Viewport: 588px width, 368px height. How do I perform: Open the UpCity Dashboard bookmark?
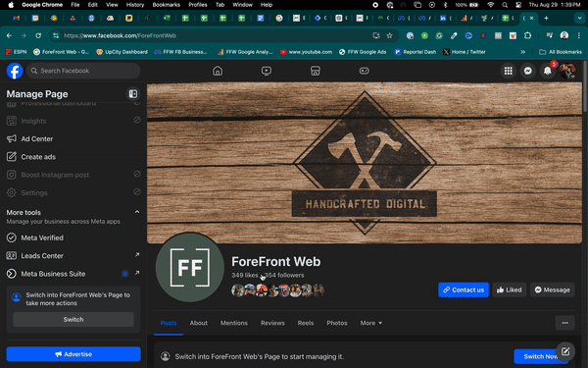[x=122, y=52]
